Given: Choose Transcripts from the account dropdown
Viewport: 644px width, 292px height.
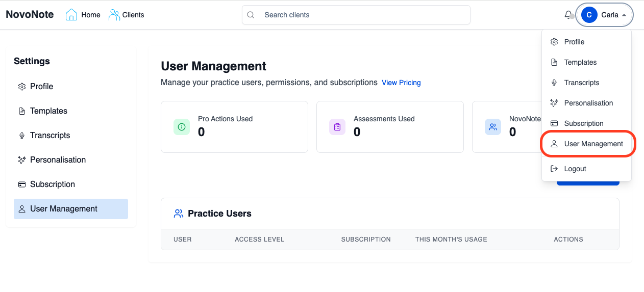Looking at the screenshot, I should [581, 83].
